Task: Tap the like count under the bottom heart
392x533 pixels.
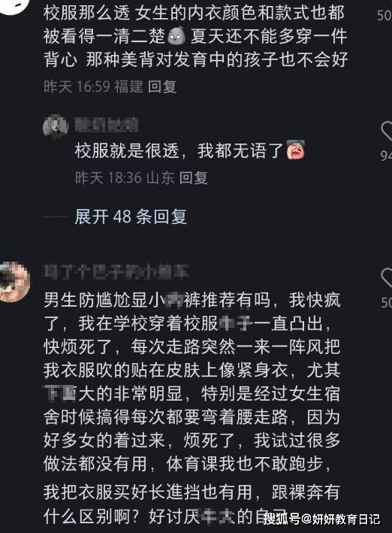Action: 387,302
